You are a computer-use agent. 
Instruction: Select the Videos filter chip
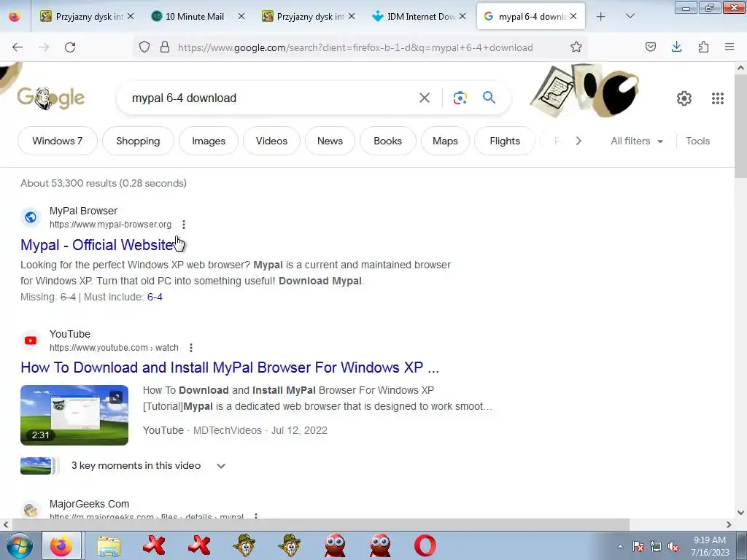pyautogui.click(x=271, y=141)
